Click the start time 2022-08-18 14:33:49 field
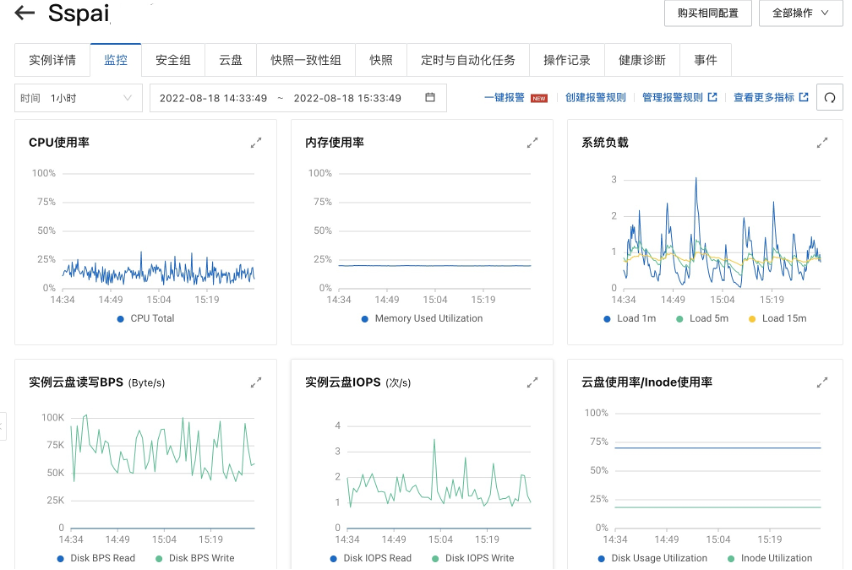 pos(213,98)
